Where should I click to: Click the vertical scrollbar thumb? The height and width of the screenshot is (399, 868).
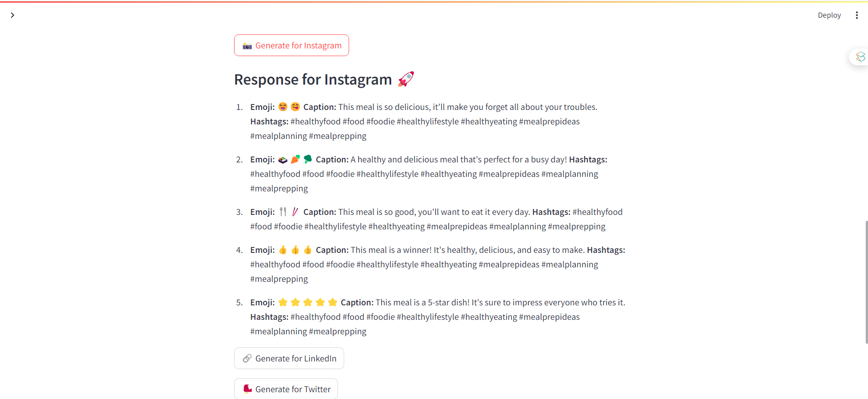coord(866,280)
